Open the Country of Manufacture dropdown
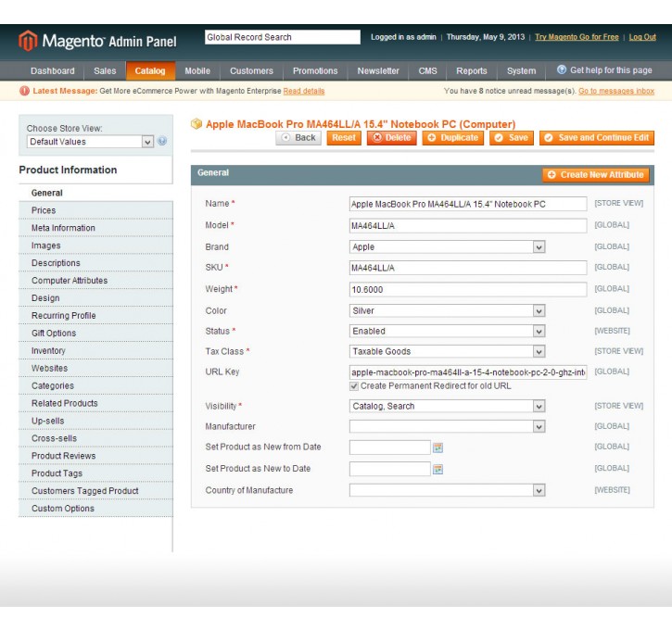The height and width of the screenshot is (630, 672). coord(447,490)
